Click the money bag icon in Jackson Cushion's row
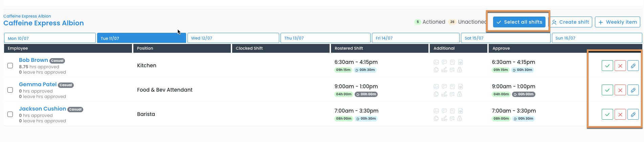This screenshot has height=142, width=644. pyautogui.click(x=460, y=118)
